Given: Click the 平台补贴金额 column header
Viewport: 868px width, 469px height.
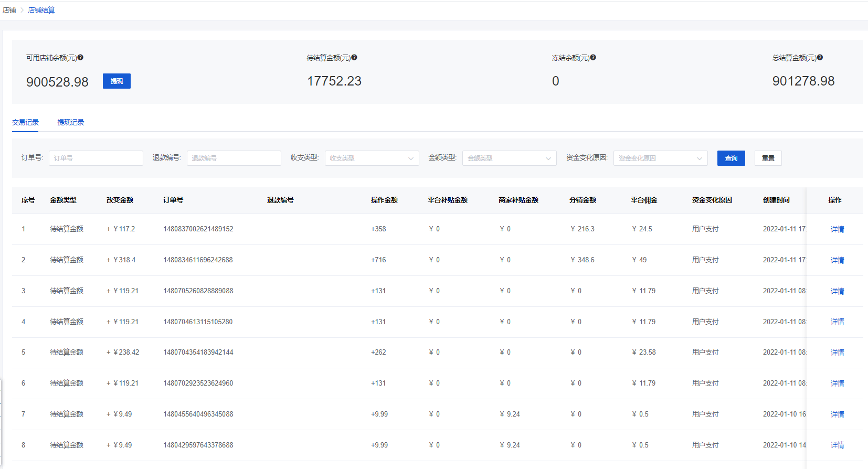Looking at the screenshot, I should [x=448, y=200].
